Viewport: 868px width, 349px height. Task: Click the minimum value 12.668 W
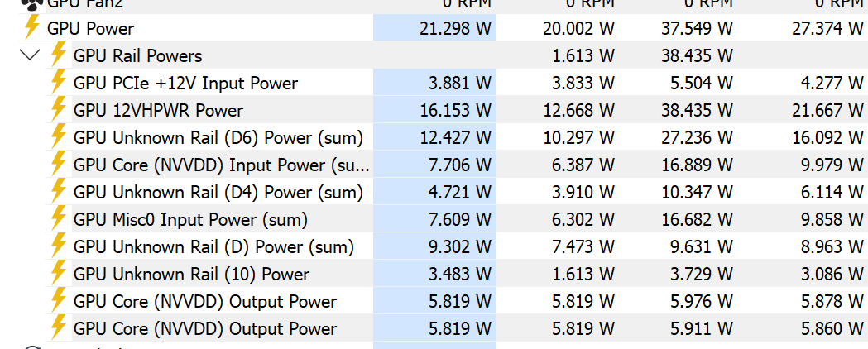pos(578,111)
